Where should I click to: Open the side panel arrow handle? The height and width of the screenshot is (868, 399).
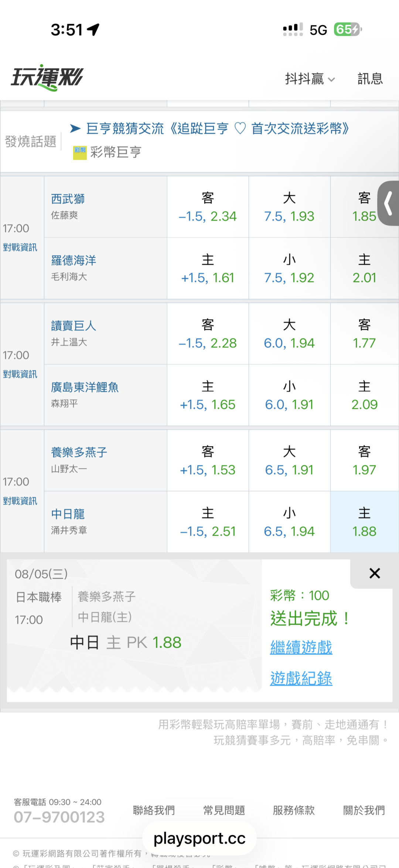pyautogui.click(x=388, y=203)
